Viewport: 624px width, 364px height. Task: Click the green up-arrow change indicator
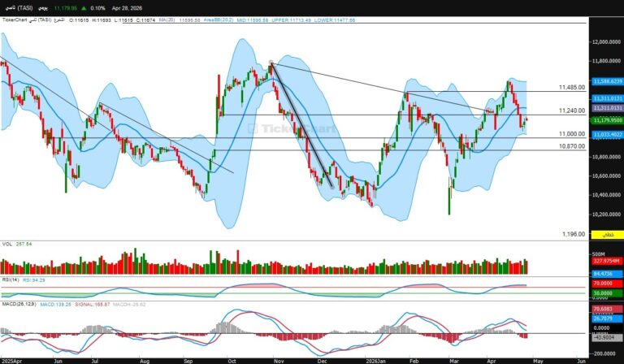pos(84,7)
